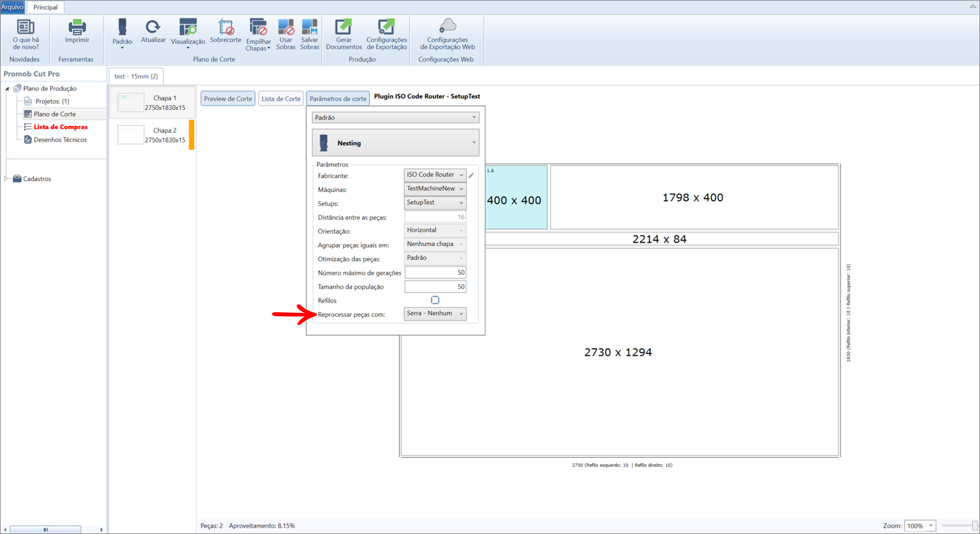The image size is (980, 534).
Task: Toggle the Refilos checkbox
Action: coord(435,300)
